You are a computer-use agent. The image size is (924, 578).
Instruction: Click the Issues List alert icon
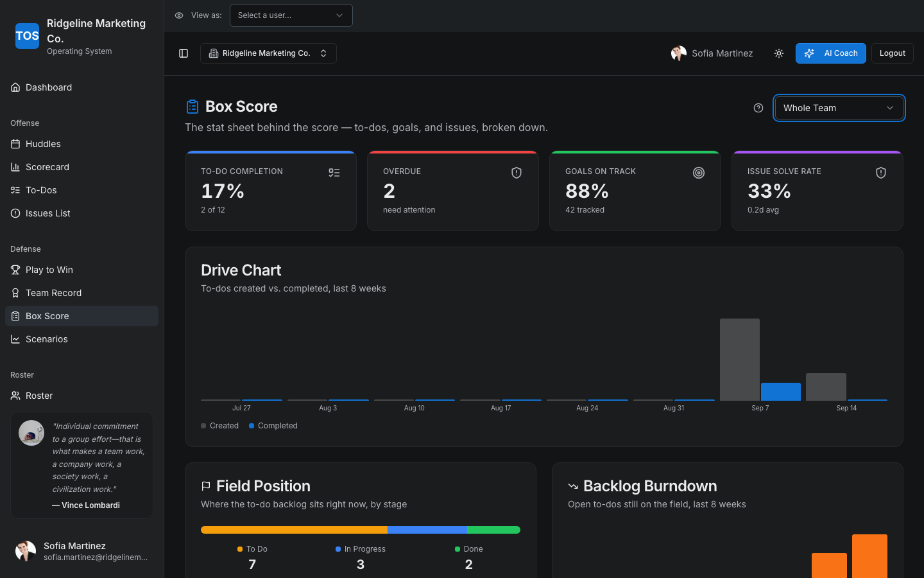pos(15,213)
